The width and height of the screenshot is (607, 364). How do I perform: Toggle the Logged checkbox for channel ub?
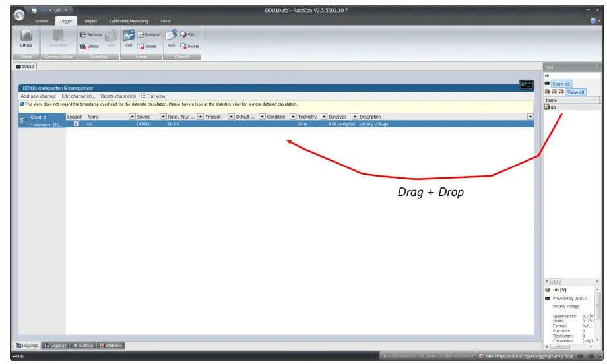click(x=76, y=124)
